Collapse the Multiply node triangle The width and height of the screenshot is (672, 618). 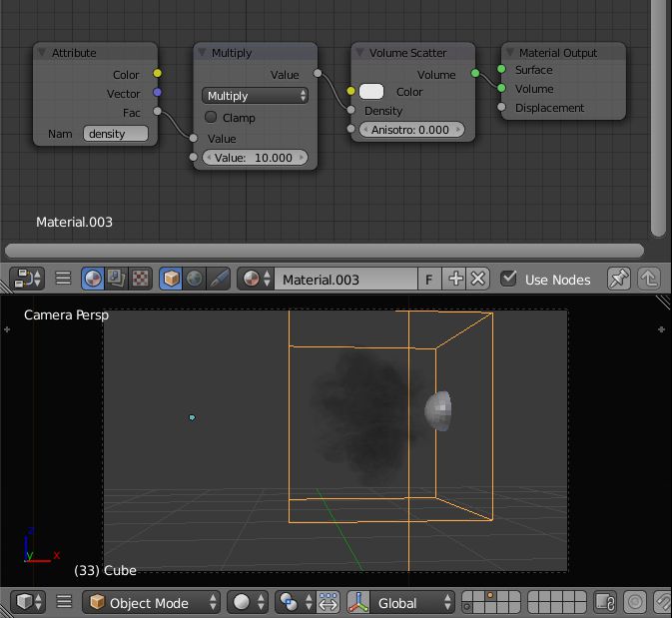(x=202, y=52)
